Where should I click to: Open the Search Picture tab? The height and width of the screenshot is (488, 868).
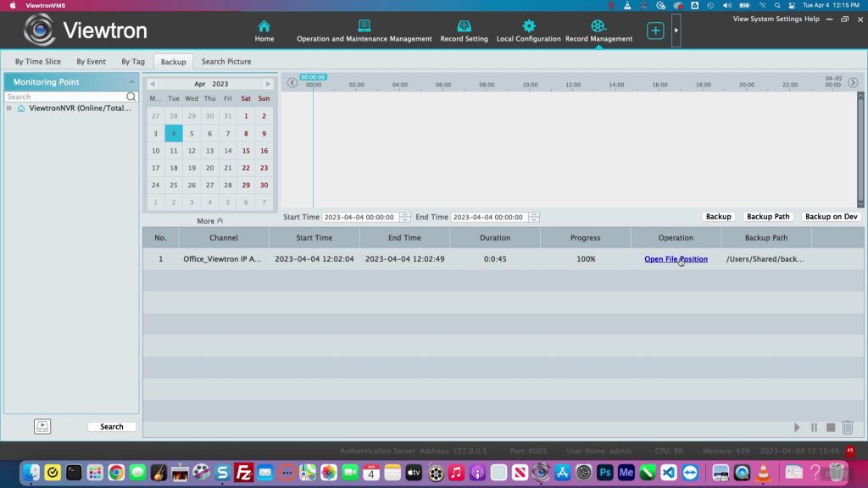pyautogui.click(x=225, y=61)
